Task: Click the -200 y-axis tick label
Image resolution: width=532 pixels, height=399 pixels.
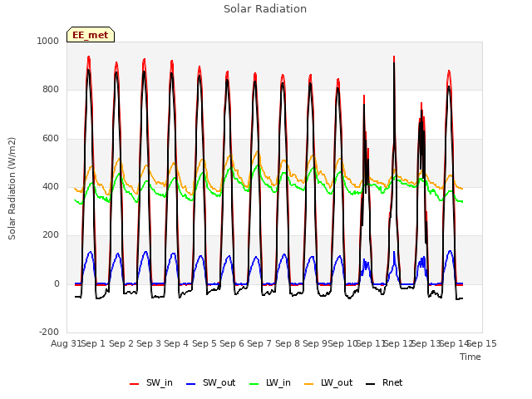Action: 49,332
